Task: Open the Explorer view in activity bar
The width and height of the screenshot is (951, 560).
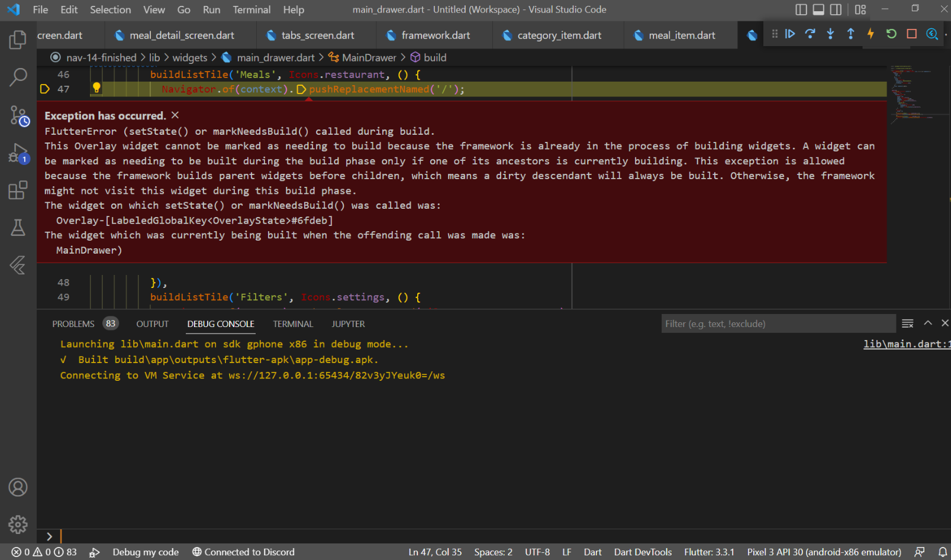Action: [x=18, y=40]
